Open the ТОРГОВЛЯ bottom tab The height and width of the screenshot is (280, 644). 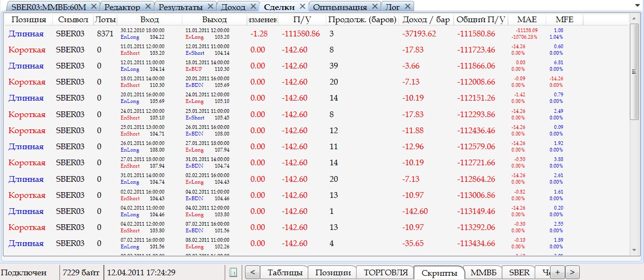[385, 272]
